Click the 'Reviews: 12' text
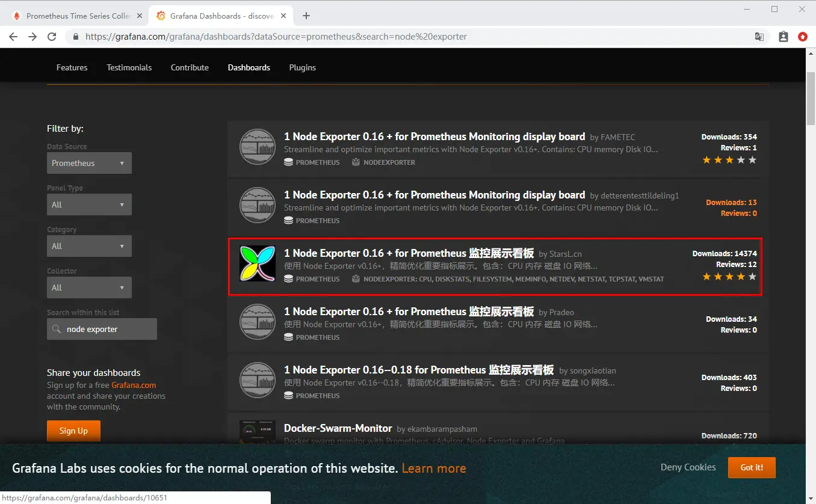Viewport: 816px width, 504px height. (x=737, y=265)
